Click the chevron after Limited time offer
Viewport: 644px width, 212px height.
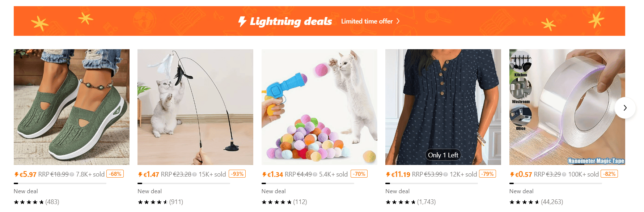[x=398, y=21]
